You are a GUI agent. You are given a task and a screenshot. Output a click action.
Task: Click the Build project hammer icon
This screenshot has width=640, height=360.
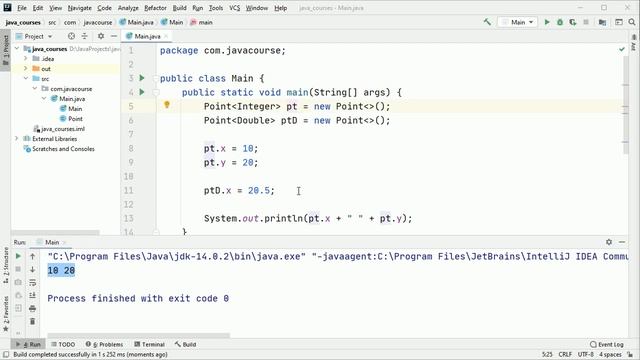coord(487,22)
